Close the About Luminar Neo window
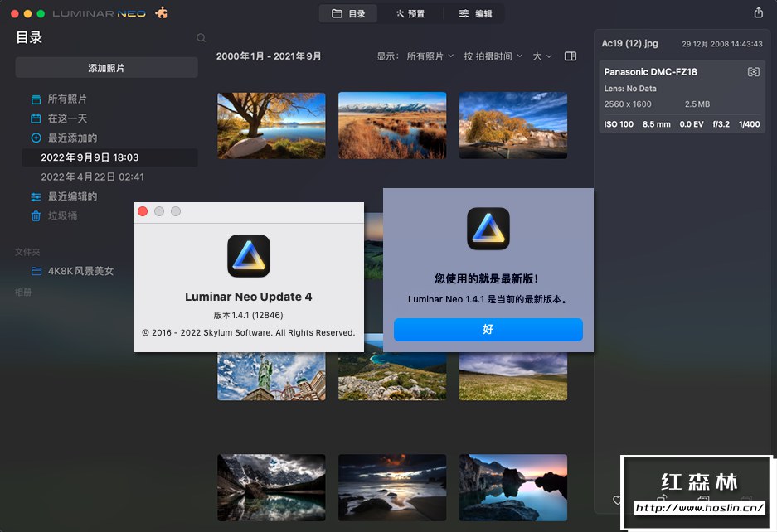This screenshot has height=532, width=777. tap(143, 211)
